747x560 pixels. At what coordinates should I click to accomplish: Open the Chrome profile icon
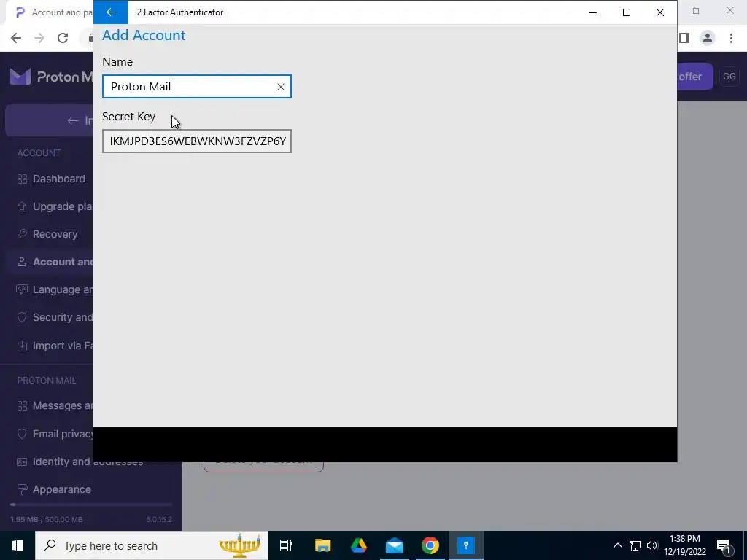coord(708,38)
